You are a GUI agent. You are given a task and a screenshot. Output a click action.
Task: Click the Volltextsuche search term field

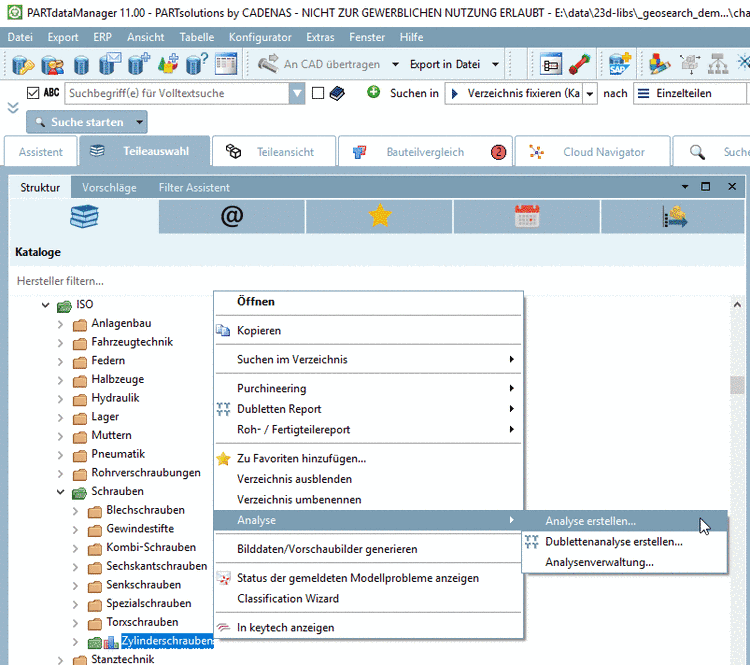pyautogui.click(x=177, y=93)
